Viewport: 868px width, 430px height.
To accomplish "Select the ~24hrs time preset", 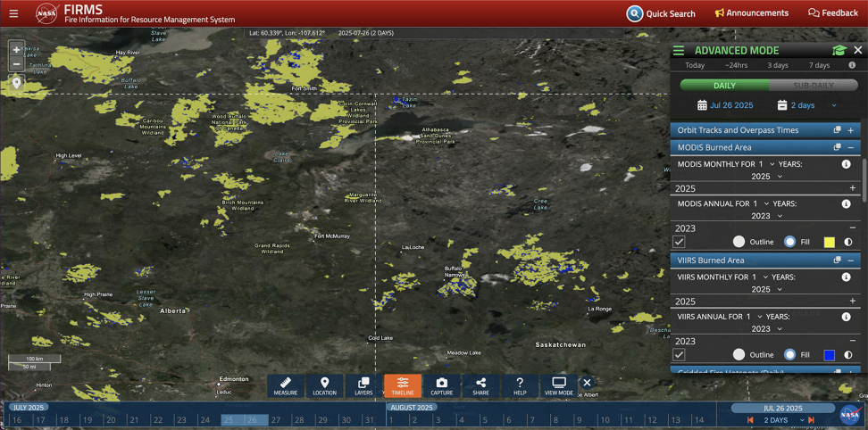I will pos(736,65).
